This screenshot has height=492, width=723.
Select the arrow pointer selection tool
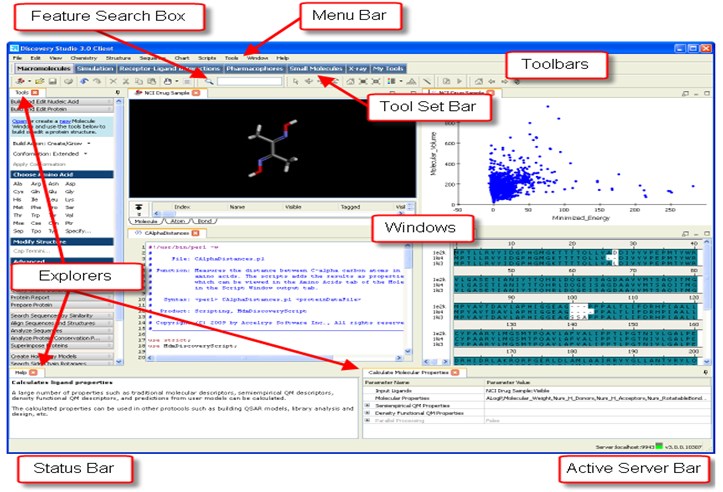(296, 82)
